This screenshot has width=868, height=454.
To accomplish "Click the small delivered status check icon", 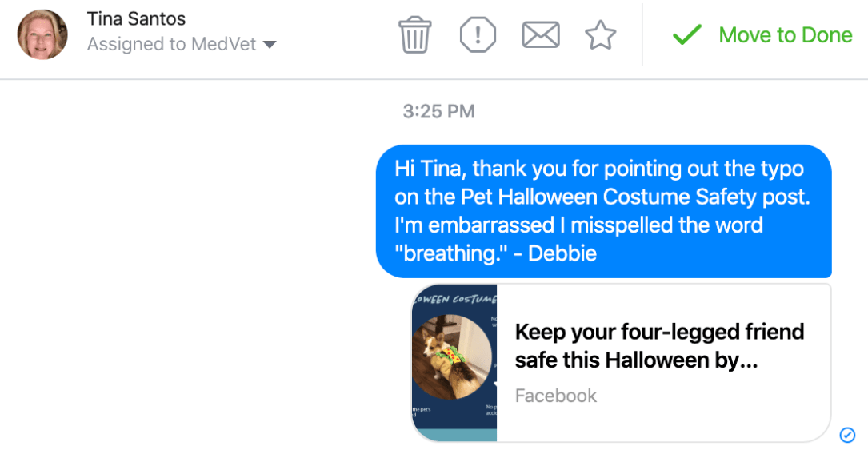I will [x=848, y=435].
